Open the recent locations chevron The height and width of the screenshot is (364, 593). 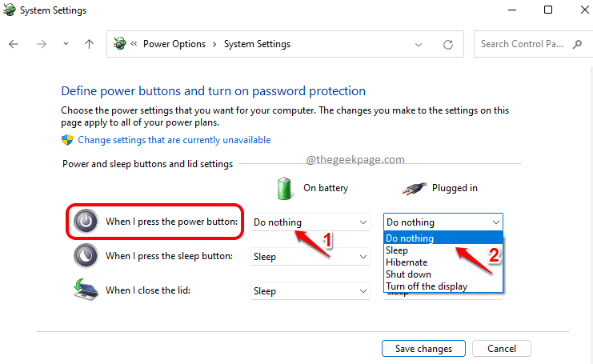pyautogui.click(x=64, y=44)
